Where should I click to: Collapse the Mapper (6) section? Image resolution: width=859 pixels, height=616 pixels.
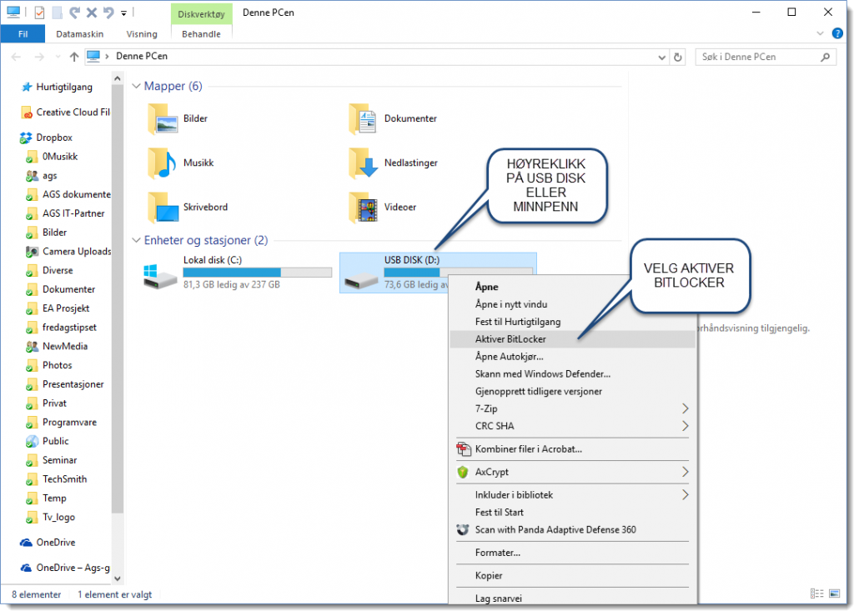click(x=136, y=86)
